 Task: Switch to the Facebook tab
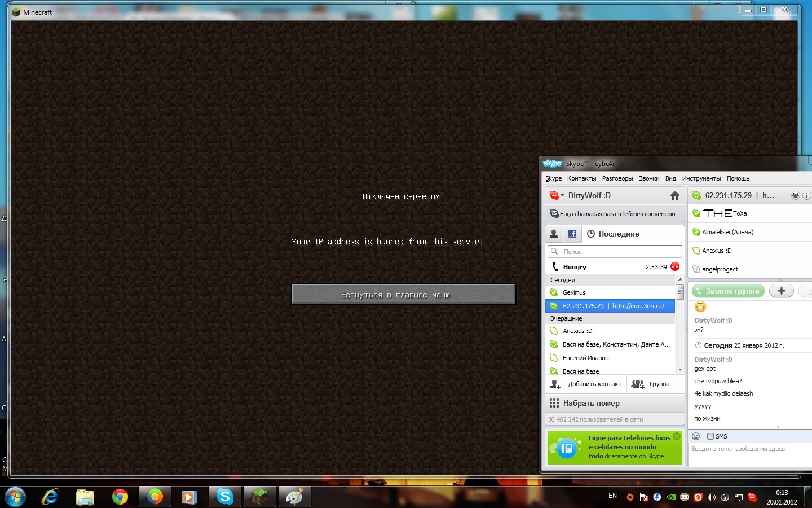pos(572,234)
